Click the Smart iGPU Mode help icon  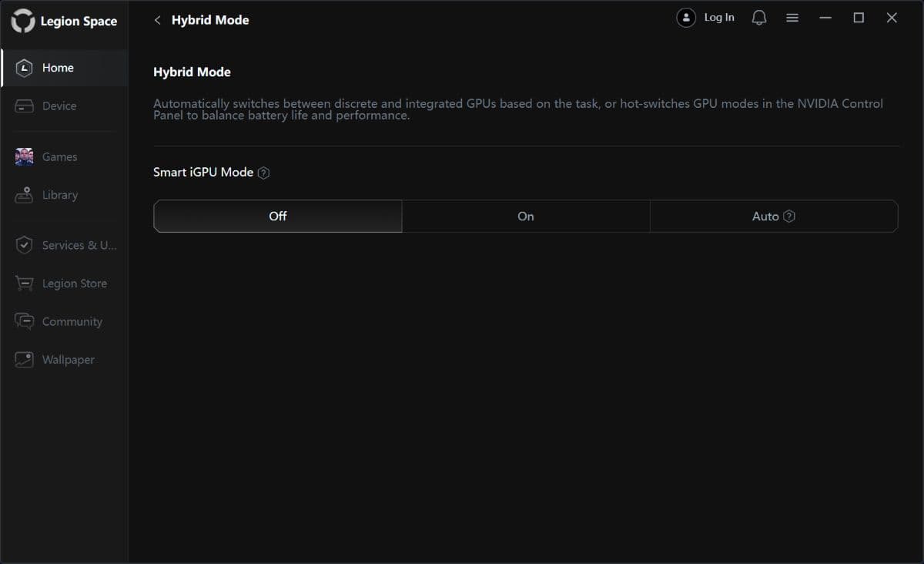264,173
